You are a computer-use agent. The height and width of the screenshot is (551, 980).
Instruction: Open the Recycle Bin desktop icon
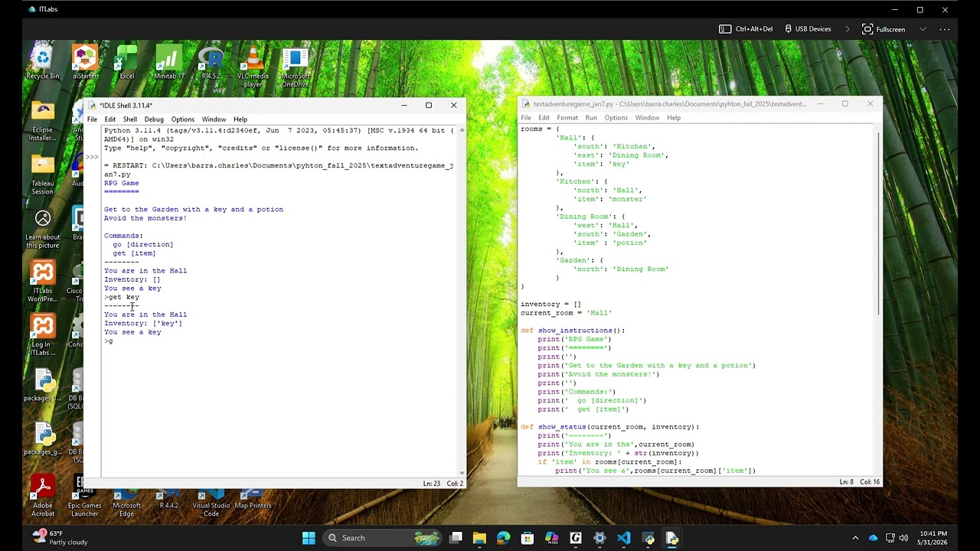[x=43, y=63]
